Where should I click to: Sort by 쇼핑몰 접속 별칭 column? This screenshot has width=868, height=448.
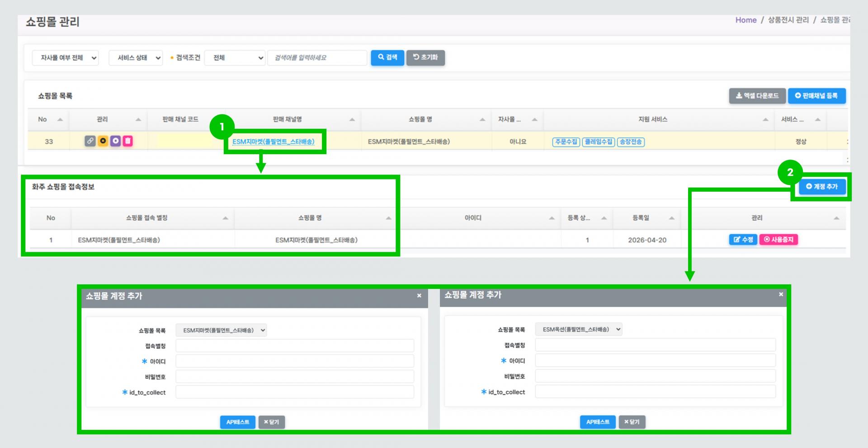(225, 218)
